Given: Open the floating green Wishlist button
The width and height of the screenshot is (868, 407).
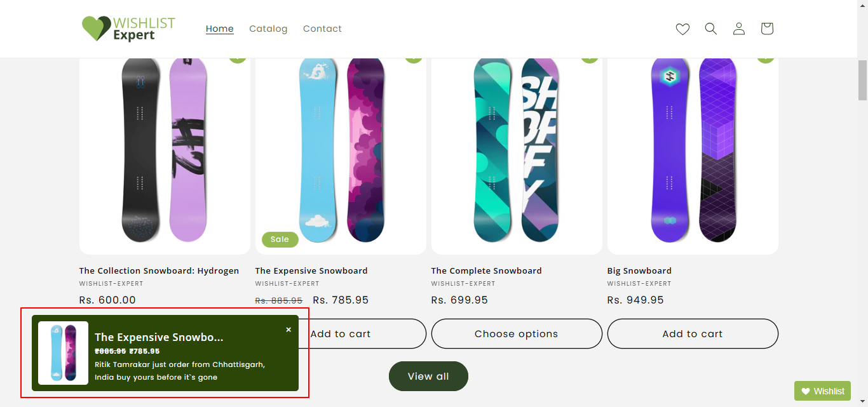Looking at the screenshot, I should [822, 391].
